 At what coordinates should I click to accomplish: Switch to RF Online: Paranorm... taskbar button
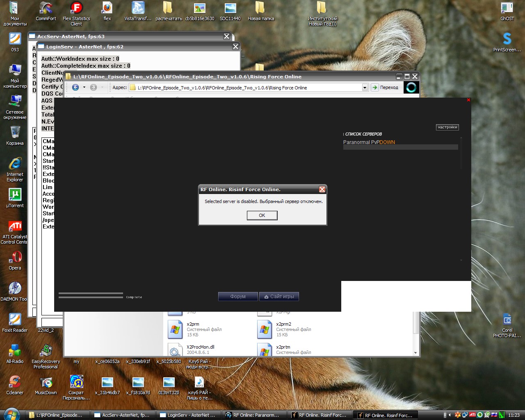click(x=254, y=415)
